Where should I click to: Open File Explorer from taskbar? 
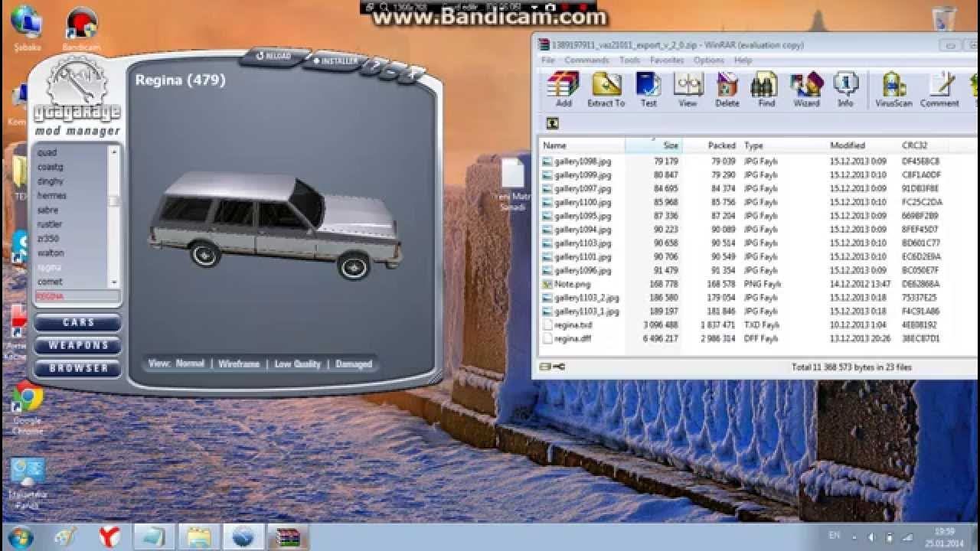point(200,536)
